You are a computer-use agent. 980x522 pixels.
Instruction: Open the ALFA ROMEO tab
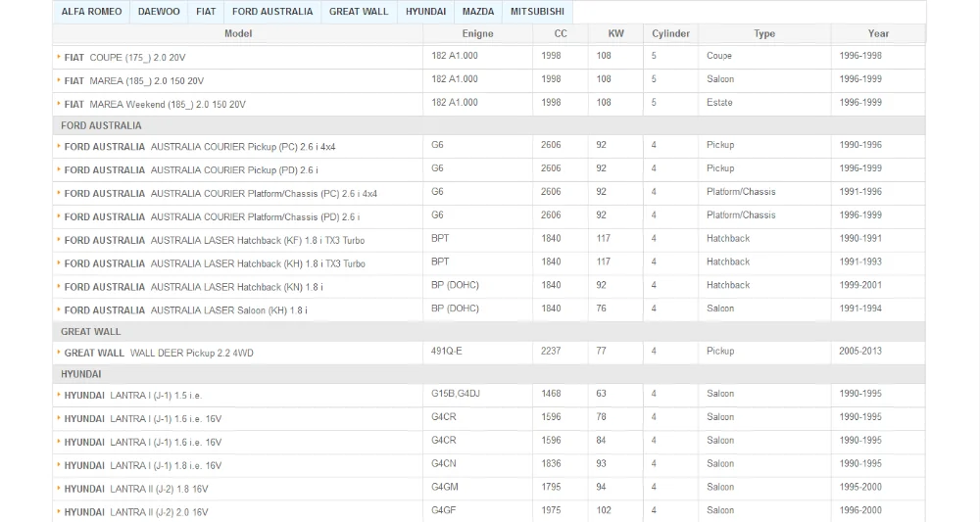click(91, 12)
